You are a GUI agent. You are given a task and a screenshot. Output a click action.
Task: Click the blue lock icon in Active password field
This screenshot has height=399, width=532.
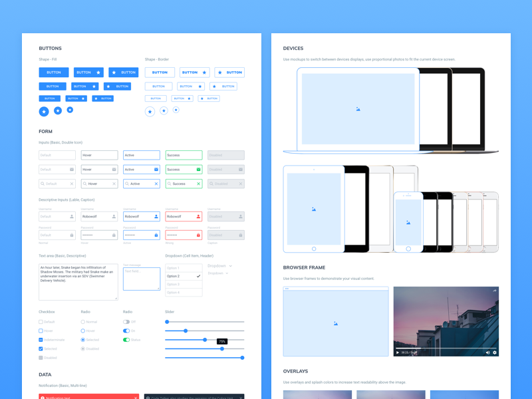tap(156, 235)
